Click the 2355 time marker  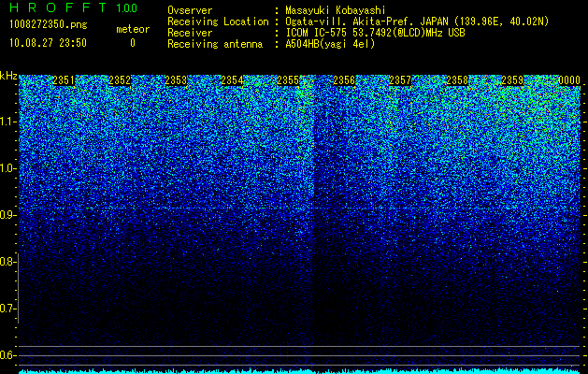pos(288,80)
